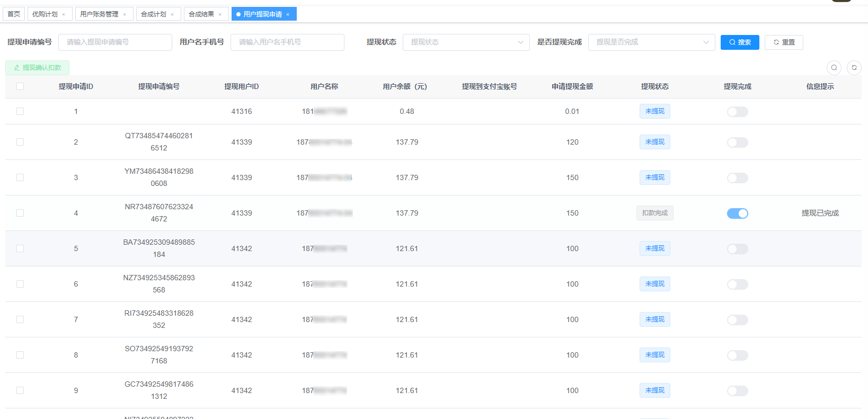Click the 未提现 tag in row ID 2
This screenshot has width=868, height=419.
coord(655,142)
